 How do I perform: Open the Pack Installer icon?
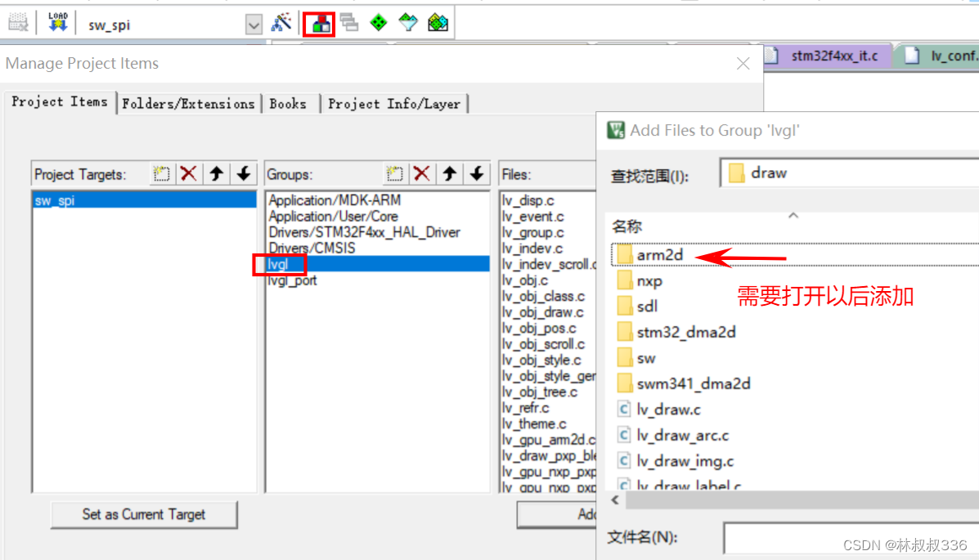(438, 23)
